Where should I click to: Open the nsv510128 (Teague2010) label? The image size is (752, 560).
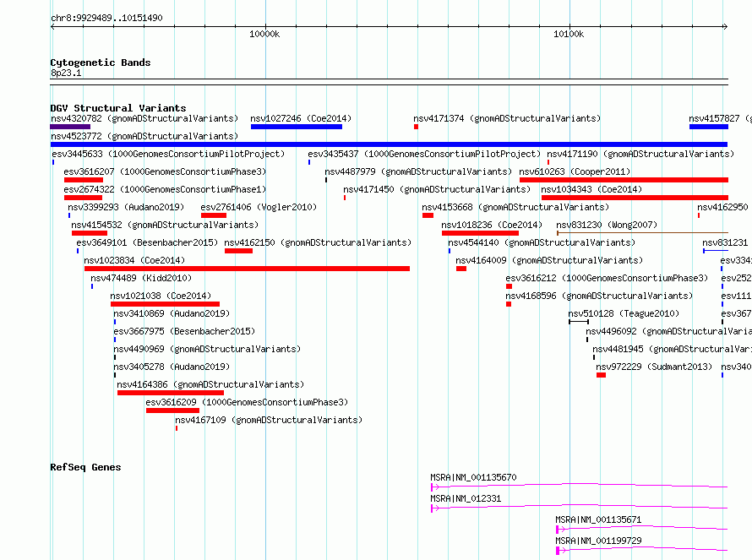pos(624,313)
